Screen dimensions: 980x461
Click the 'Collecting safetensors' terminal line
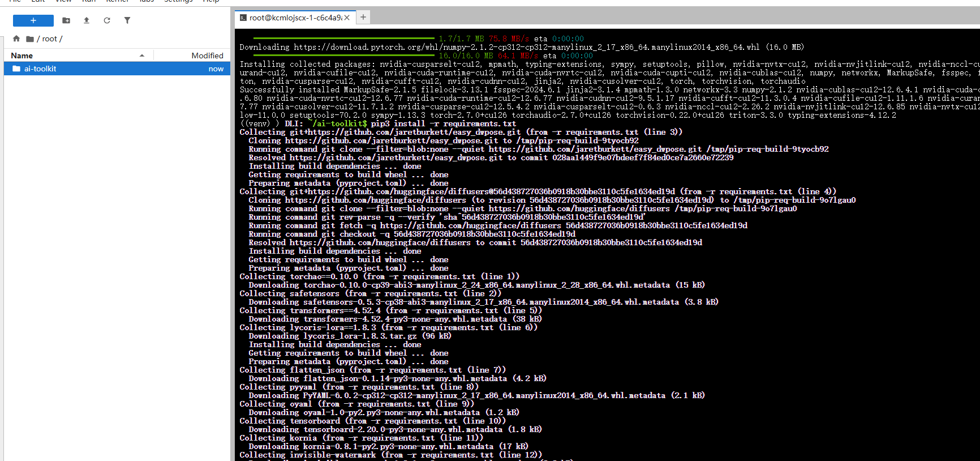point(370,293)
